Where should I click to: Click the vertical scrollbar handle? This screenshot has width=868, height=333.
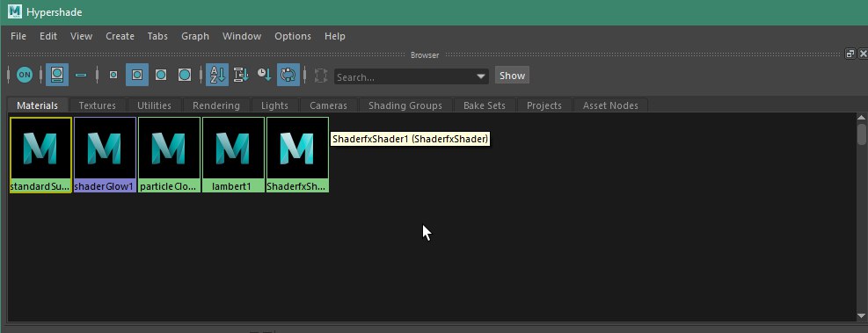pyautogui.click(x=861, y=134)
